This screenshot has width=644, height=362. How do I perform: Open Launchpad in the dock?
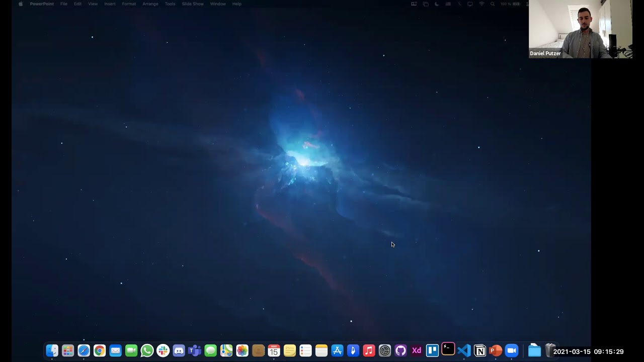point(68,350)
